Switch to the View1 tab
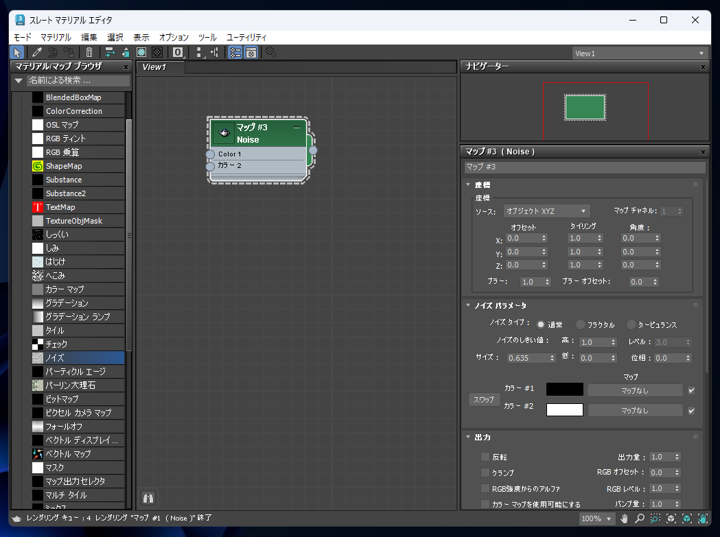720x537 pixels. click(160, 67)
